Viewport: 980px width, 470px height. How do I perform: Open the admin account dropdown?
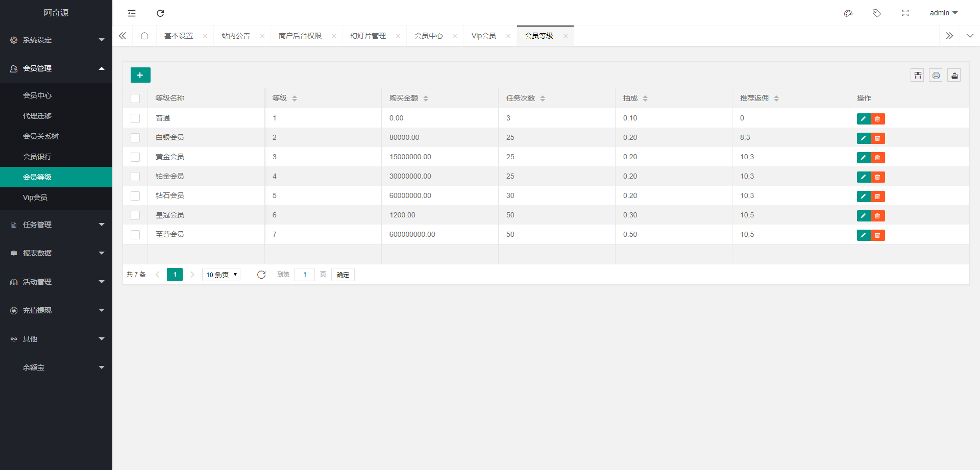coord(943,13)
